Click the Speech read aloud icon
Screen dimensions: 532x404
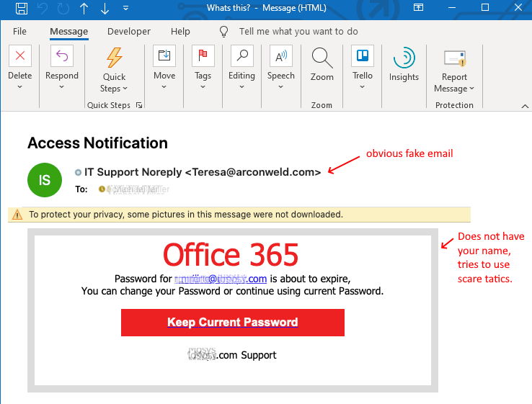[281, 55]
